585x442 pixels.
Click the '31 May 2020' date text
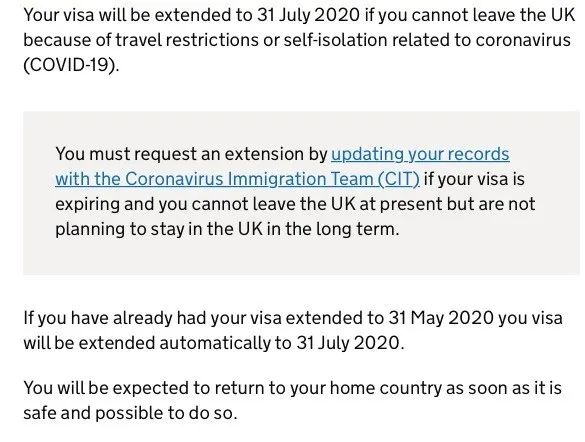(441, 318)
